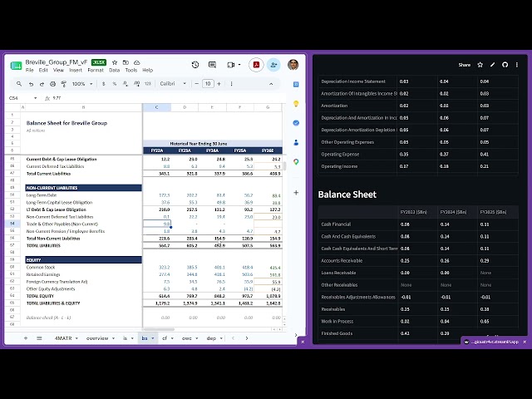Open the Data menu
532x399 pixels.
115,70
